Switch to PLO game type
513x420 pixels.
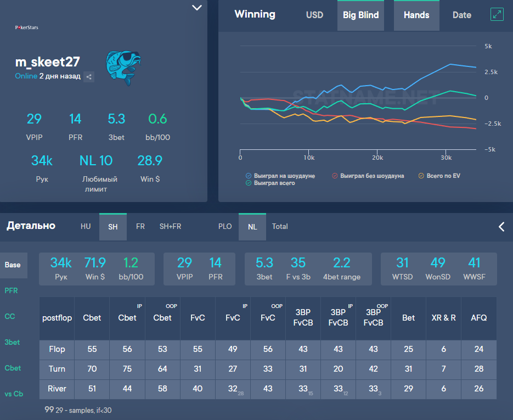click(x=225, y=227)
